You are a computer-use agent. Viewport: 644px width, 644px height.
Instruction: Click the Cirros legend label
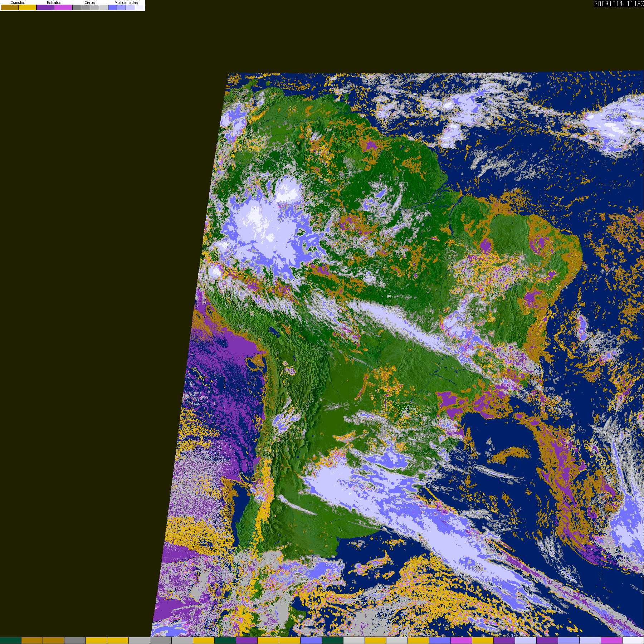click(90, 3)
